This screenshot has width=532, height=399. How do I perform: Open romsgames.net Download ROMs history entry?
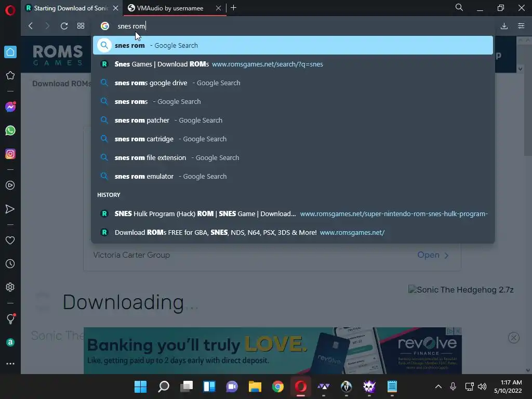293,232
